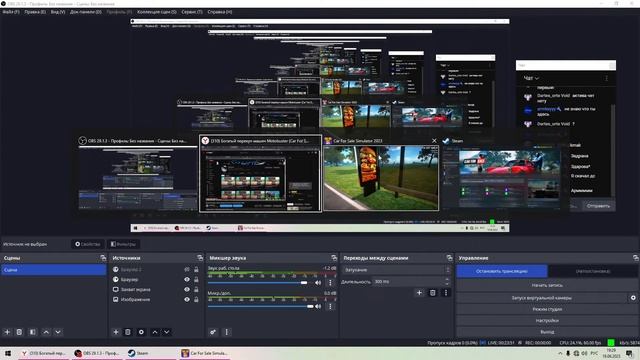Screen dimensions: 640x360
Task: Mute Mic/Aux speaker icon
Action: pos(318,306)
